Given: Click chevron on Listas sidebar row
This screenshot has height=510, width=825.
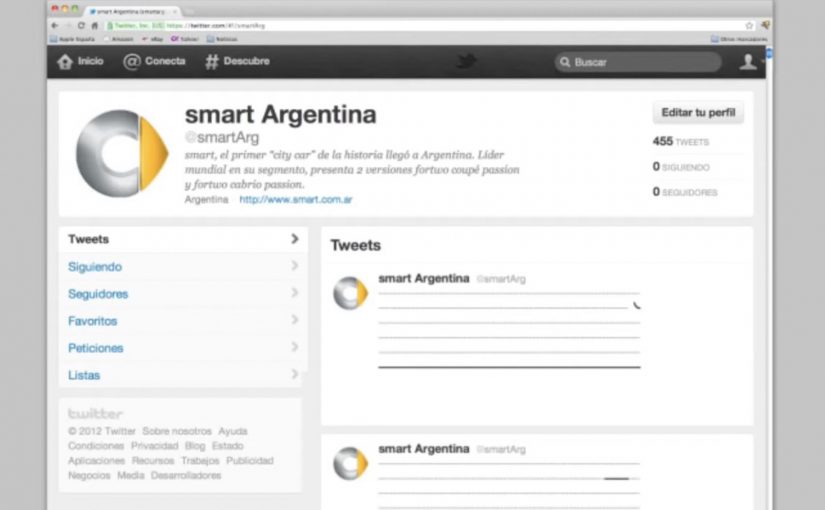Looking at the screenshot, I should pos(294,374).
